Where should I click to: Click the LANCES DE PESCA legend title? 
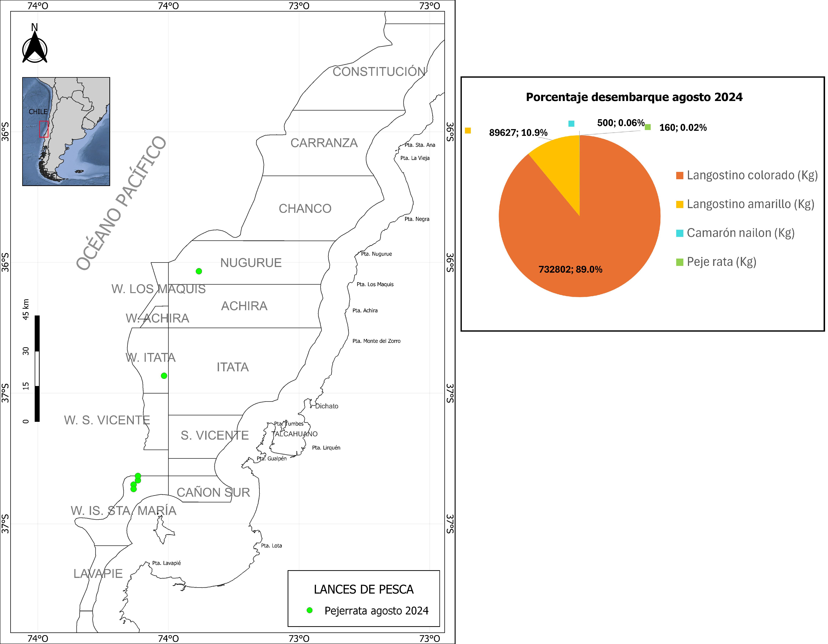(x=364, y=589)
